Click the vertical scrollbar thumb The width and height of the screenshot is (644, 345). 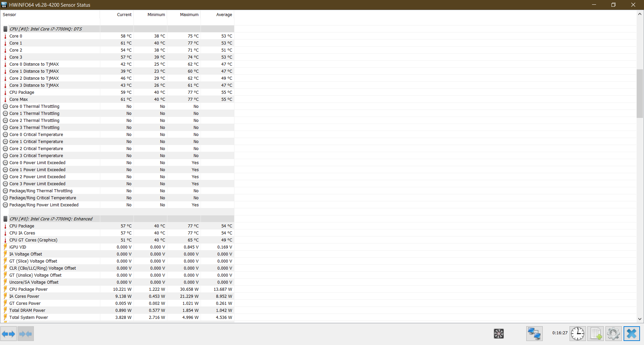[640, 93]
